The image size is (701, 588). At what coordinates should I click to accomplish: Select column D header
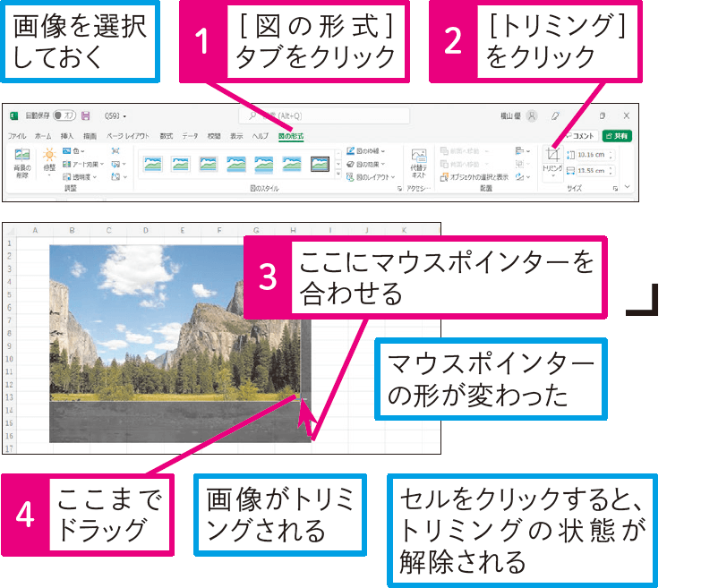pyautogui.click(x=145, y=231)
